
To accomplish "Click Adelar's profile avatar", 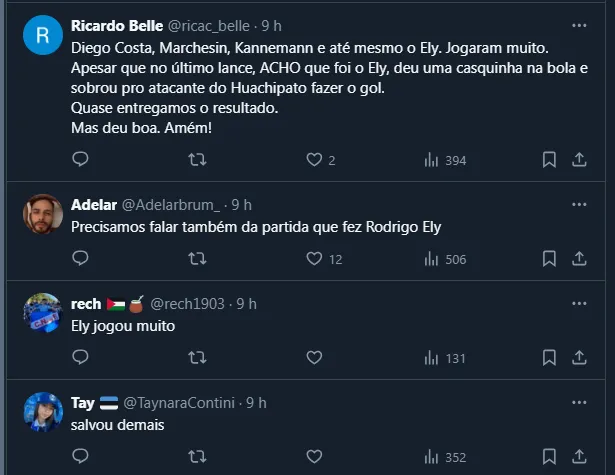I will pos(43,214).
